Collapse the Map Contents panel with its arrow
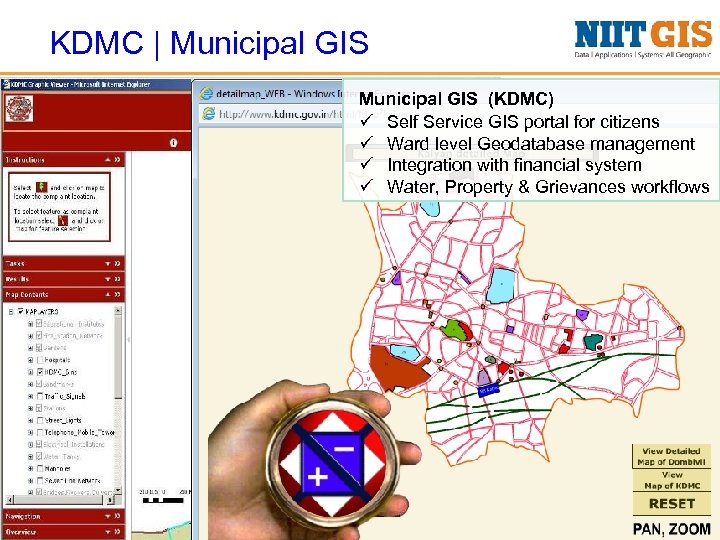This screenshot has width=720, height=540. click(107, 294)
